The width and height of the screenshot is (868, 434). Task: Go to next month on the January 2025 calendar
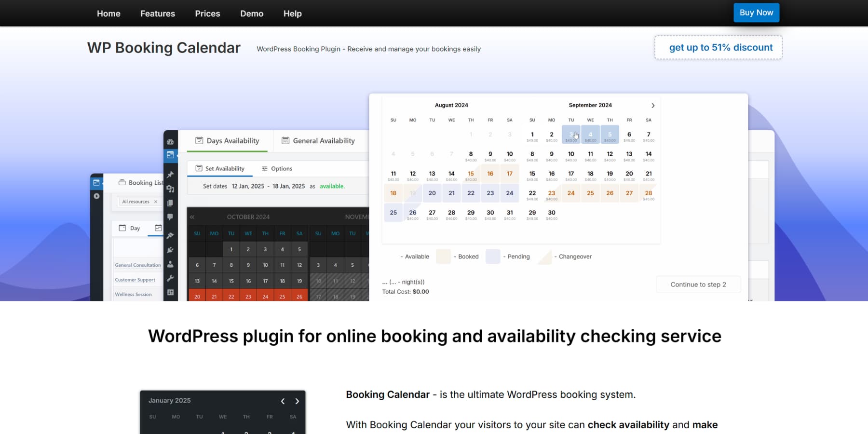coord(297,401)
